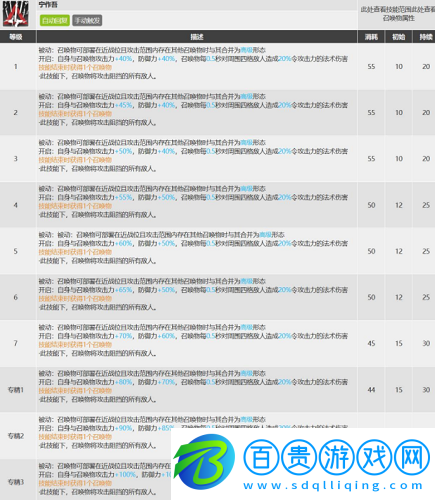Click initial value 10 in level 2 row
The height and width of the screenshot is (500, 435).
[x=399, y=113]
